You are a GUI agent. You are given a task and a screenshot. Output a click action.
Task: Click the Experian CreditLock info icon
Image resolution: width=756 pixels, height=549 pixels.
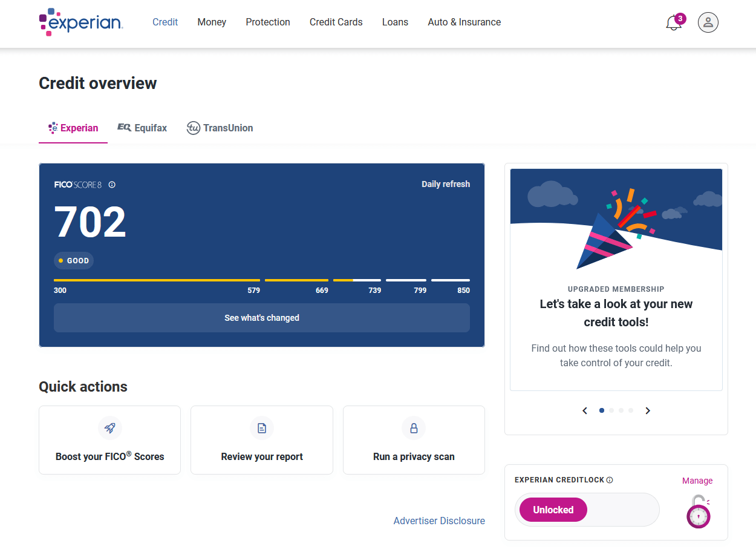(x=610, y=479)
